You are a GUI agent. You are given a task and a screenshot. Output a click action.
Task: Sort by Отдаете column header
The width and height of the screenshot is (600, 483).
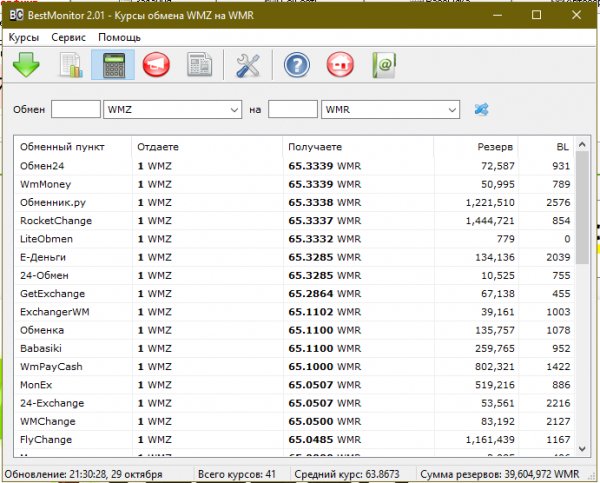207,147
